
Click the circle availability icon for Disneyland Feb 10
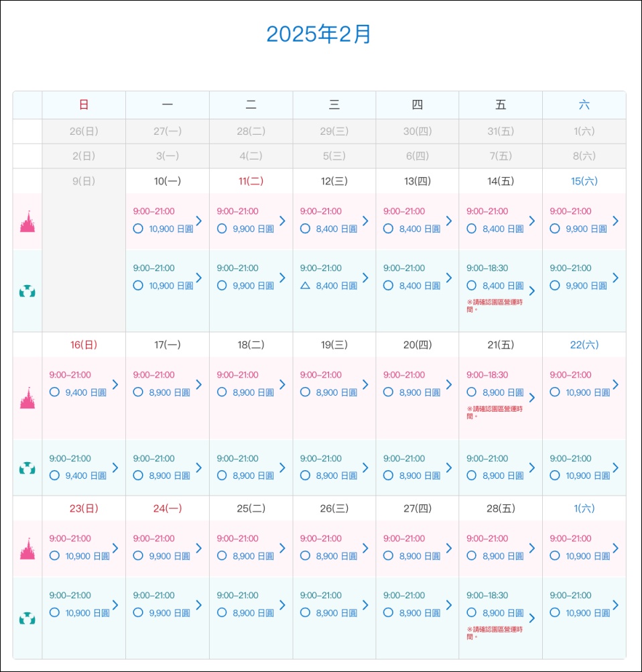tap(138, 229)
